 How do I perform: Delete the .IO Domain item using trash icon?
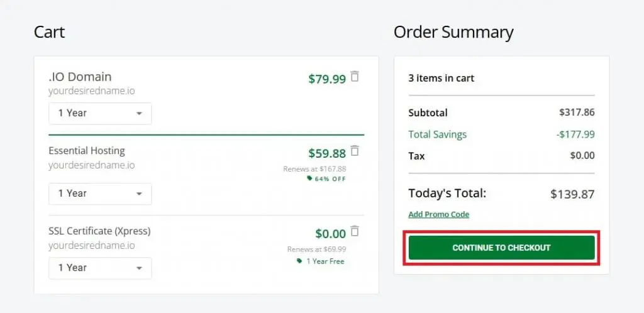(355, 77)
